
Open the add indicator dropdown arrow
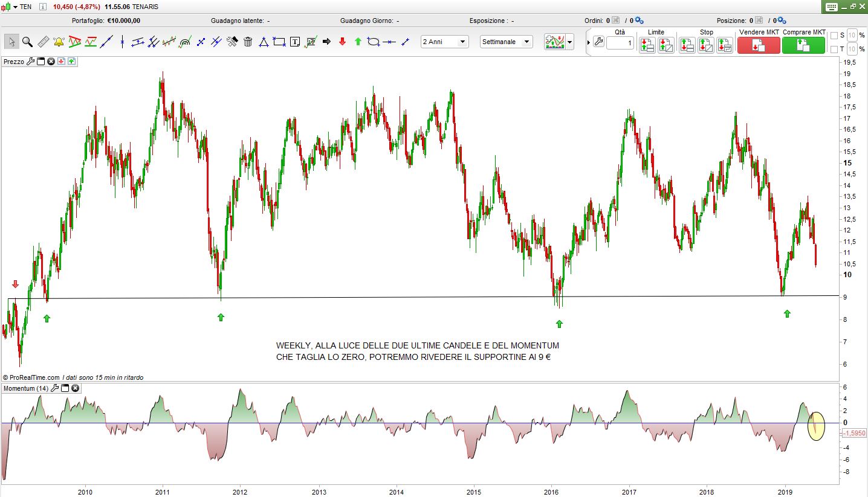pos(570,42)
